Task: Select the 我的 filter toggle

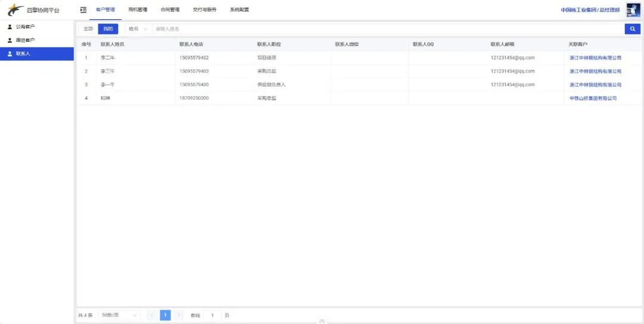Action: tap(108, 29)
